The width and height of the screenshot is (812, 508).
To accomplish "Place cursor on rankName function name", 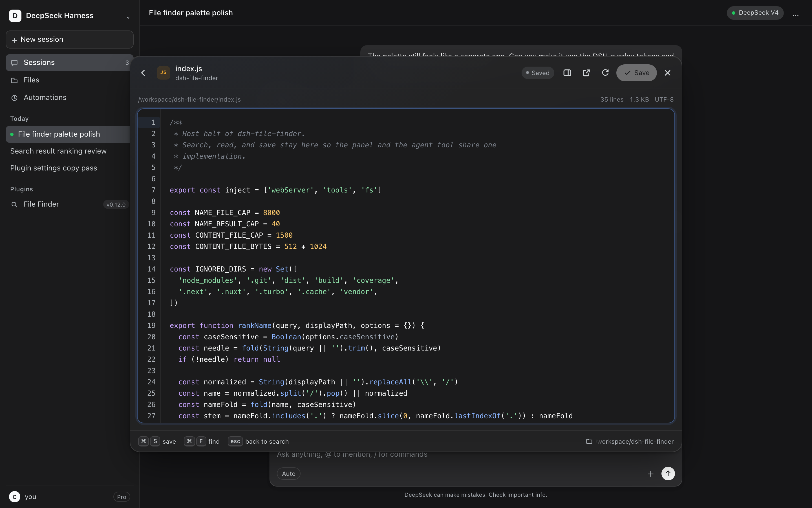I will tap(255, 326).
